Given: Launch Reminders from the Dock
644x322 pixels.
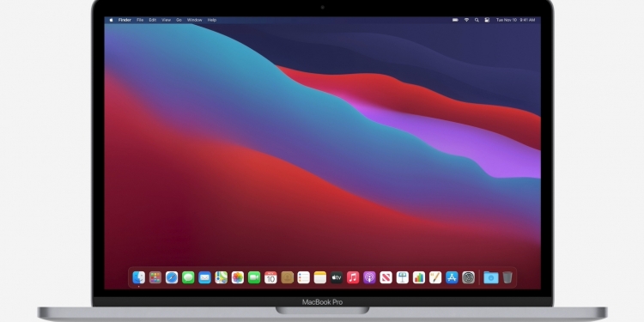Looking at the screenshot, I should tap(303, 277).
